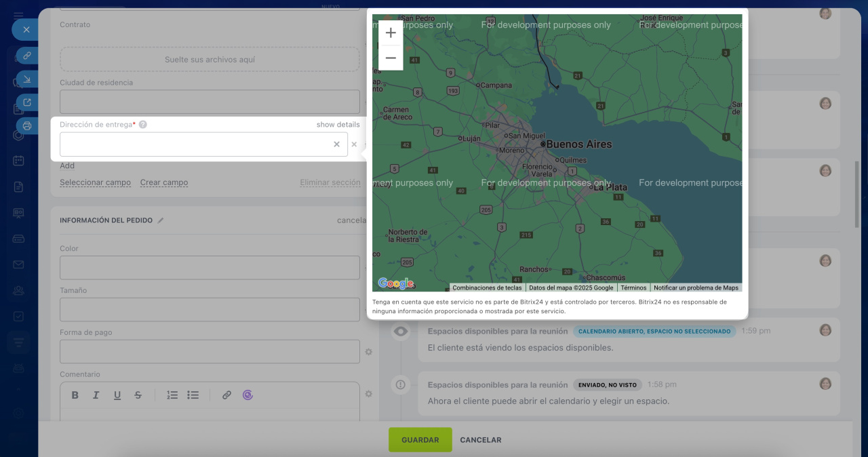Open Seleccionar campo menu
The image size is (868, 457).
pos(95,182)
